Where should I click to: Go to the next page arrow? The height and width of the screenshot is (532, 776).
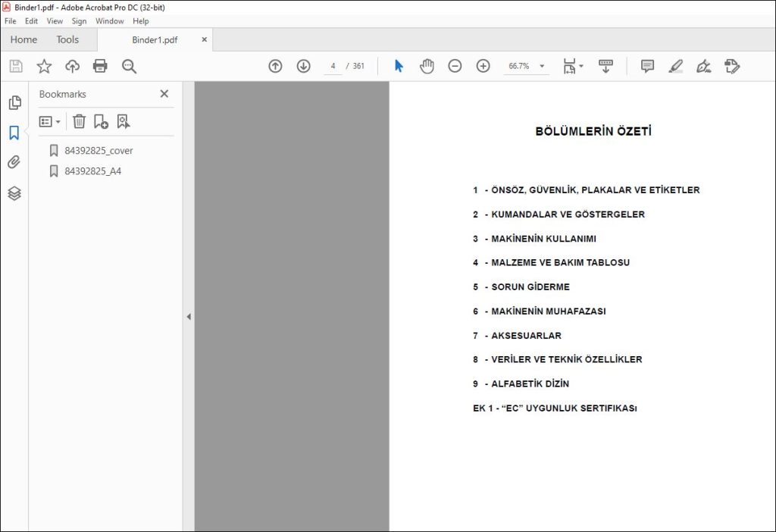(303, 66)
